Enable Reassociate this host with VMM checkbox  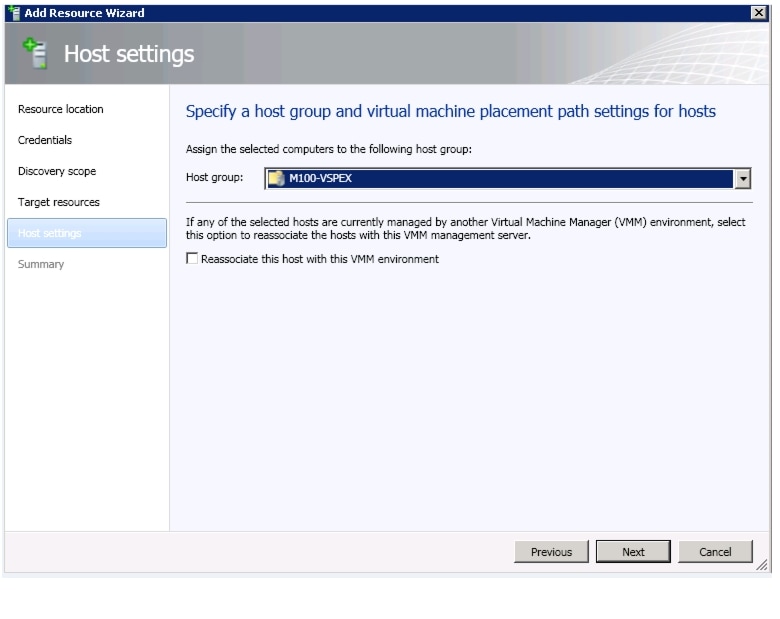[192, 258]
